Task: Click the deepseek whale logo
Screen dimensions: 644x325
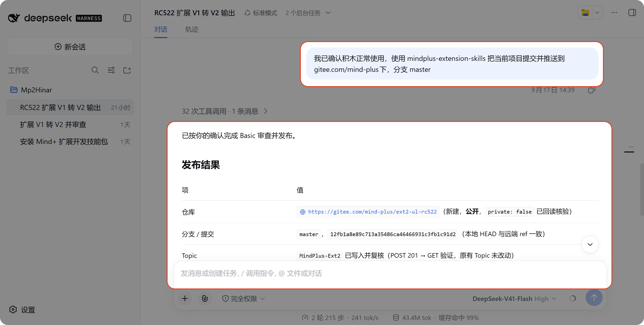Action: [x=14, y=18]
